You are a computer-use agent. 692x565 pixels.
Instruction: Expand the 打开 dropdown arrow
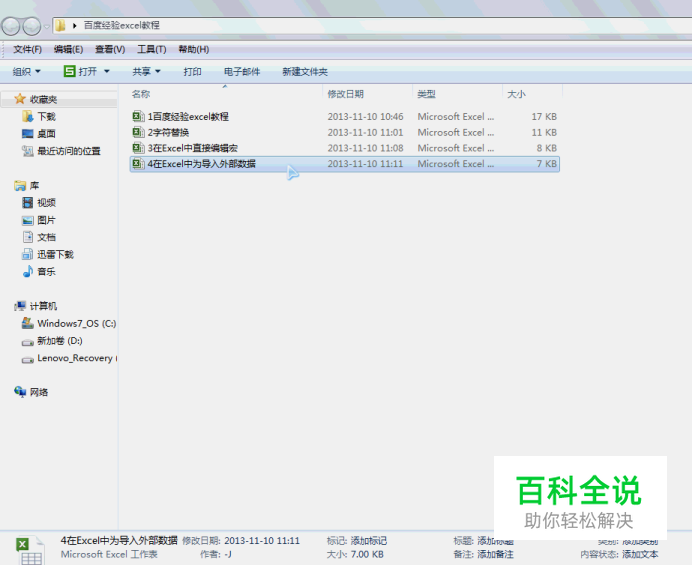(x=106, y=71)
